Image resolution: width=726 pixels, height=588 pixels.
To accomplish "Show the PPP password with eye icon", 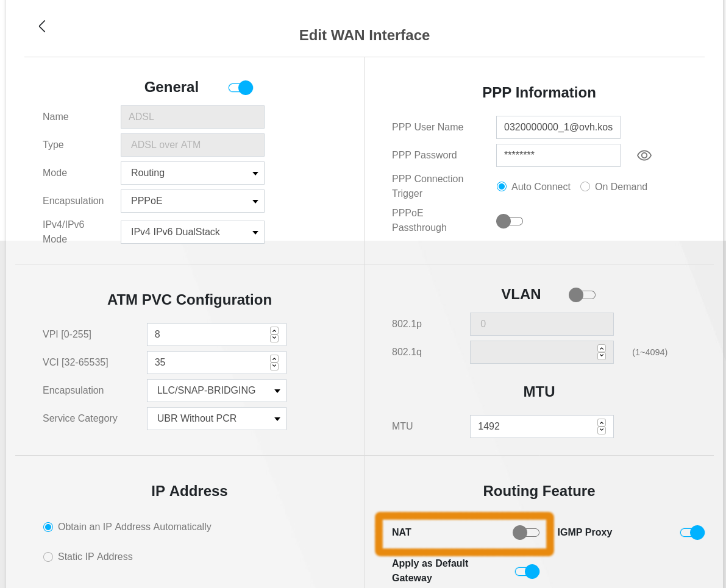I will click(x=644, y=155).
